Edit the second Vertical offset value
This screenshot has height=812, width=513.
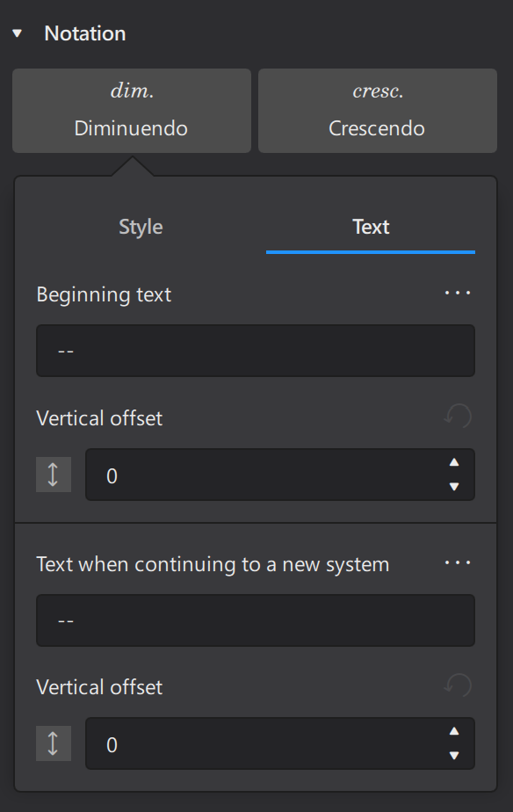(264, 743)
